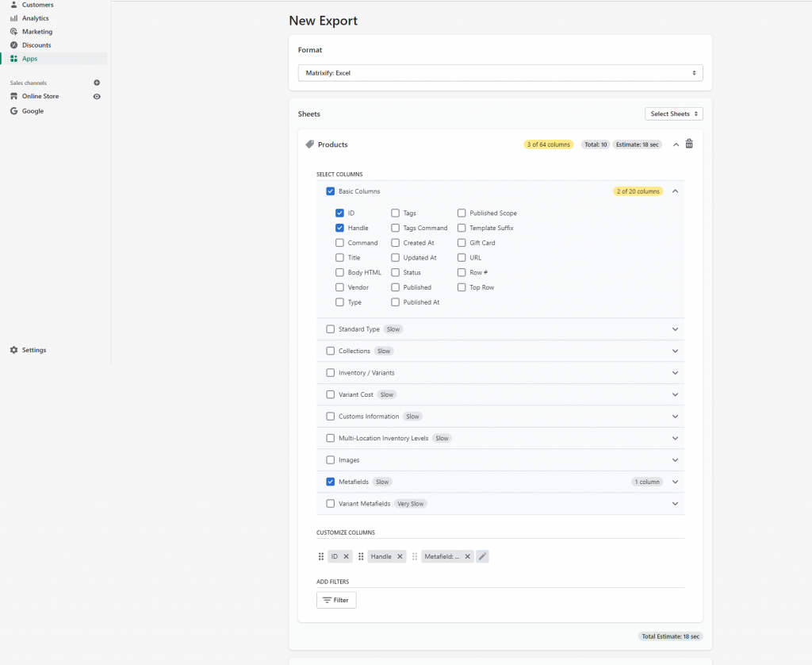
Task: Open the Settings gear at the bottom
Action: click(13, 349)
